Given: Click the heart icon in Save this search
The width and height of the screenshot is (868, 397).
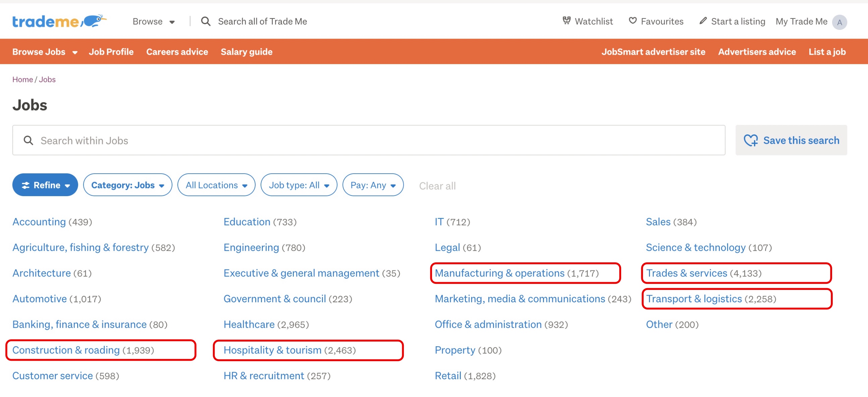Looking at the screenshot, I should [x=750, y=140].
